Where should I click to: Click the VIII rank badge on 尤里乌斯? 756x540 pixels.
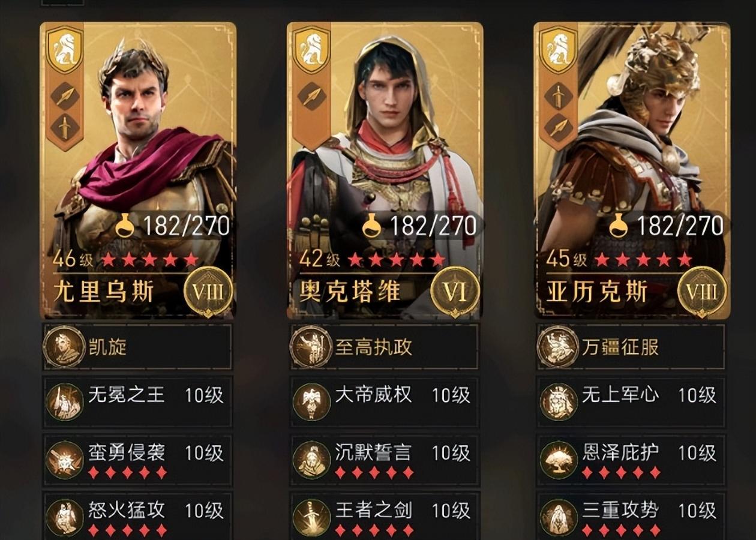[208, 292]
